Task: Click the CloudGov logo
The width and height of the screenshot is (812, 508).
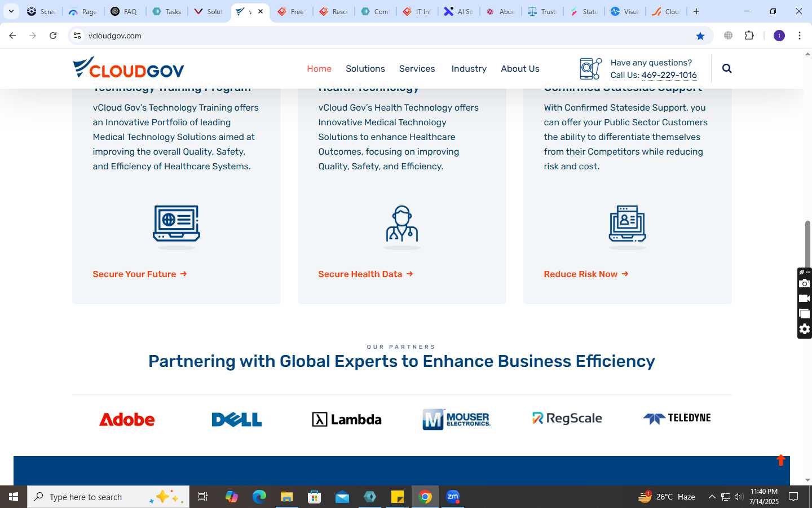Action: pos(129,68)
